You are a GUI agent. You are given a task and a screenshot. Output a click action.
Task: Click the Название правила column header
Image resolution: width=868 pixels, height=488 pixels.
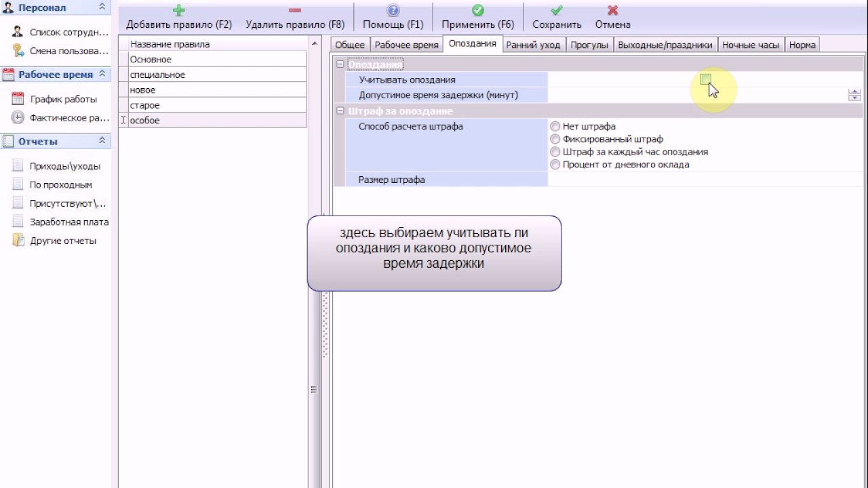(217, 44)
